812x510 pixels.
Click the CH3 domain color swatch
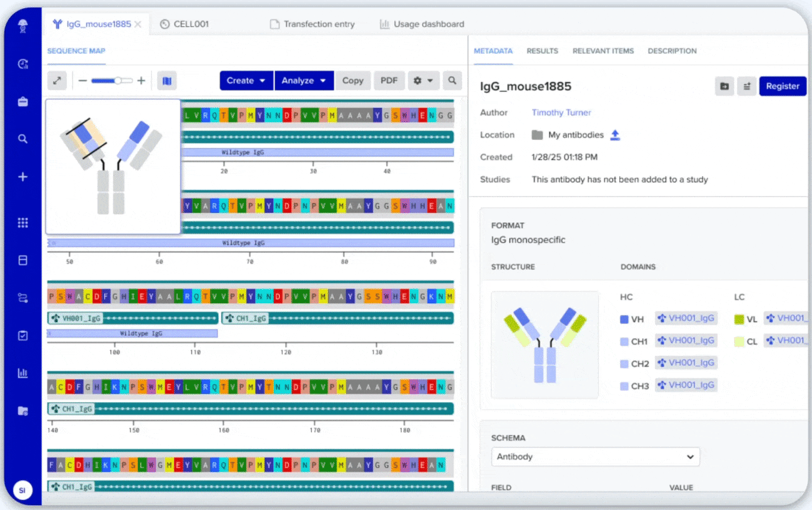624,386
